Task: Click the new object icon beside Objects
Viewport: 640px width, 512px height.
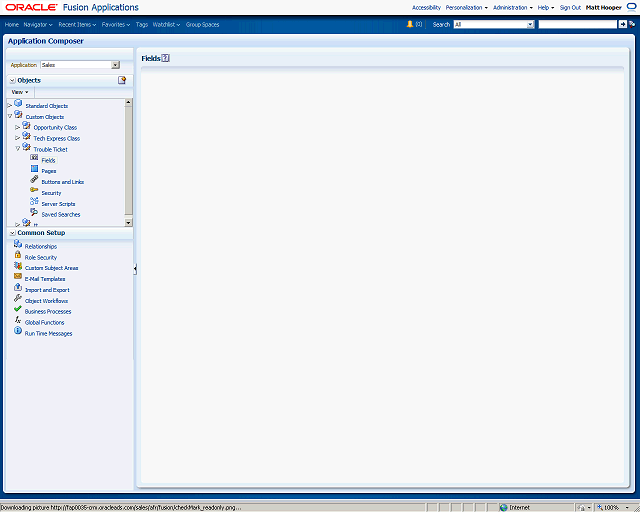Action: point(122,80)
